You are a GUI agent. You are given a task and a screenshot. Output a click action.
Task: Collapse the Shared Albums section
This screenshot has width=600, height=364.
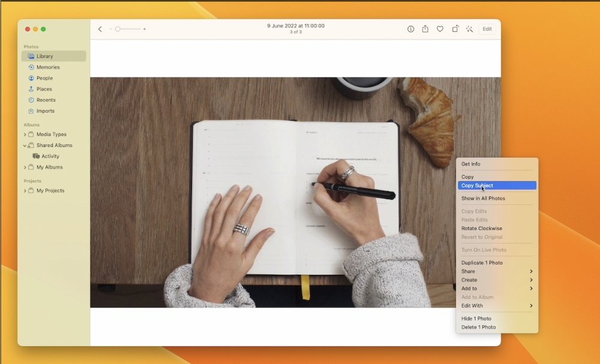click(x=25, y=145)
